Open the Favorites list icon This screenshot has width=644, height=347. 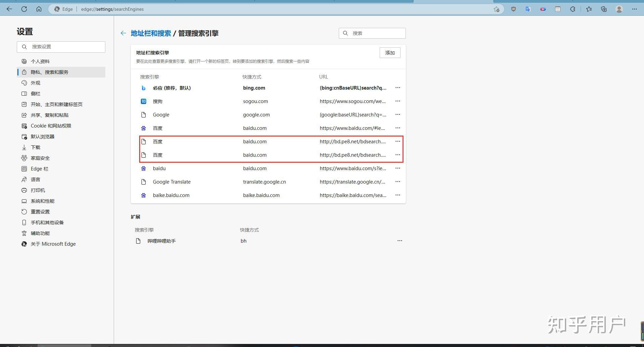coord(589,9)
